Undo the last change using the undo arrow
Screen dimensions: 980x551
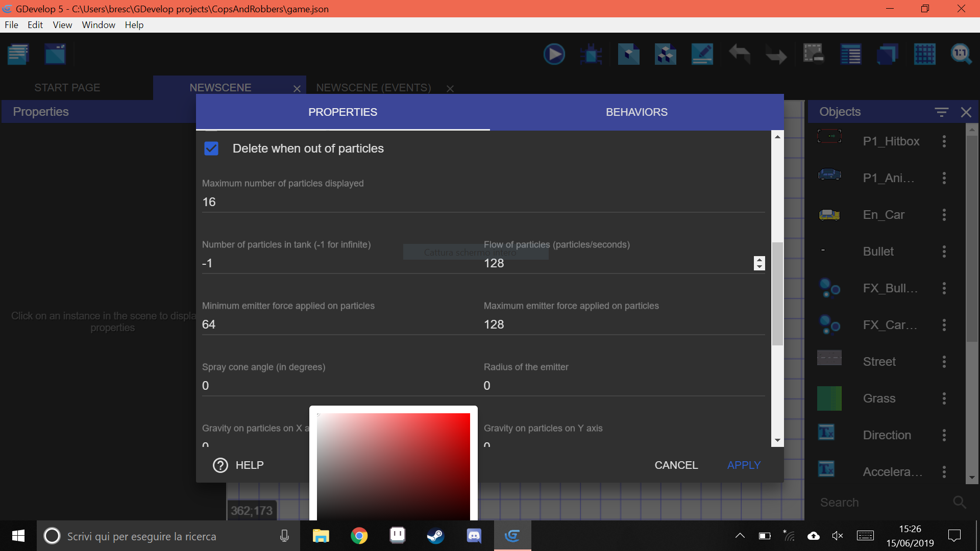click(x=740, y=54)
